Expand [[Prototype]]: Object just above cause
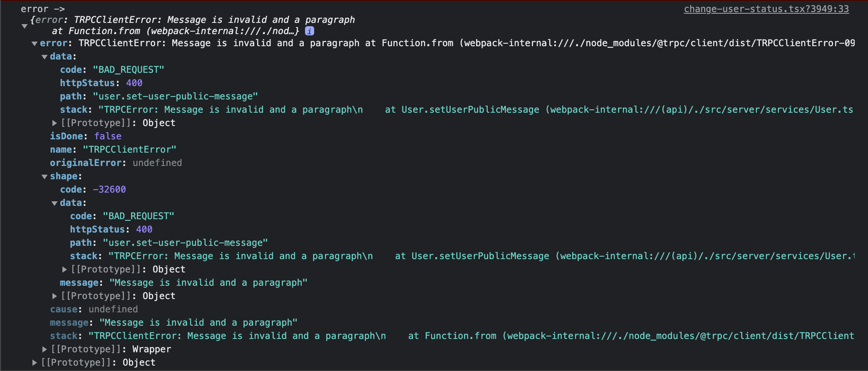 click(x=55, y=296)
